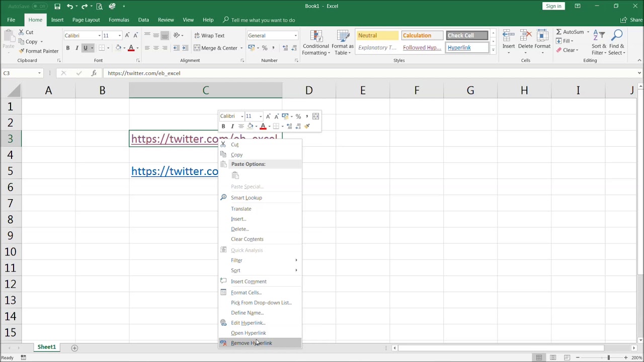
Task: Click Decrease Decimal icon in Number group
Action: coord(294,48)
